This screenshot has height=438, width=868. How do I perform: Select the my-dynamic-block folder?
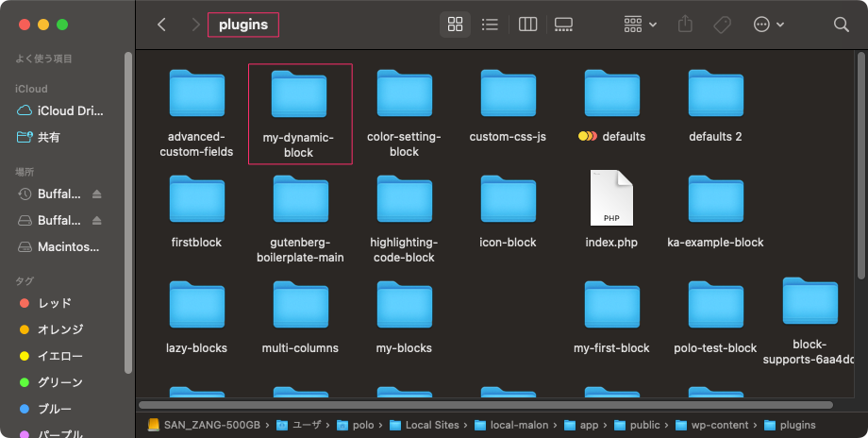point(299,113)
